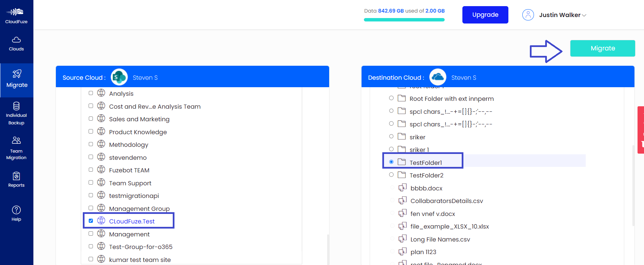Check the kumar test team site checkbox
Viewport: 644px width, 265px height.
[x=91, y=259]
